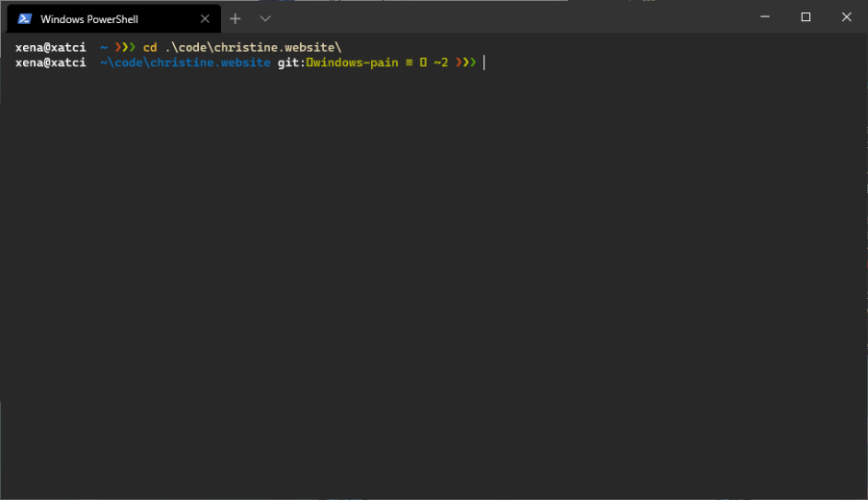Expand the new tab profile dropdown
The width and height of the screenshot is (868, 500).
click(x=265, y=19)
